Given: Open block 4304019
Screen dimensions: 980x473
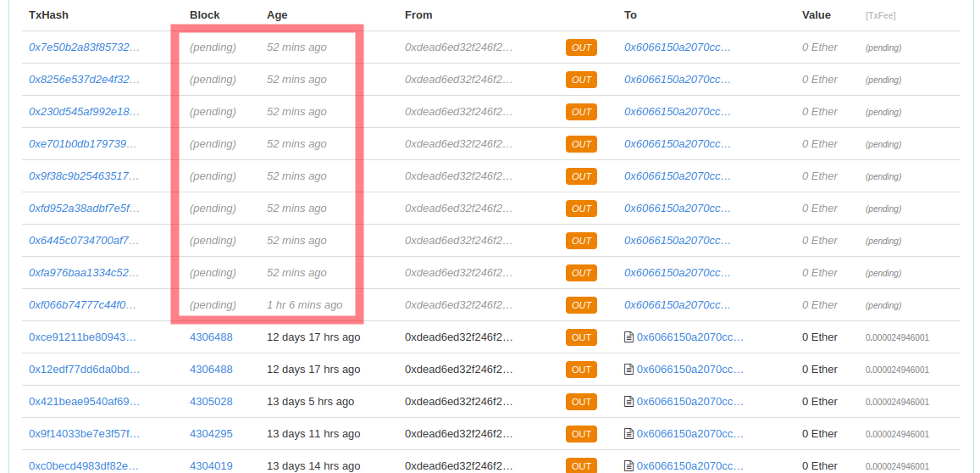Looking at the screenshot, I should coord(211,466).
